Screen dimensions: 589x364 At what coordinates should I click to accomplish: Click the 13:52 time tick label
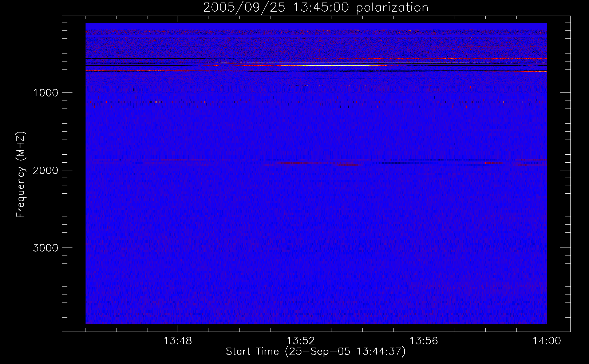(x=301, y=341)
